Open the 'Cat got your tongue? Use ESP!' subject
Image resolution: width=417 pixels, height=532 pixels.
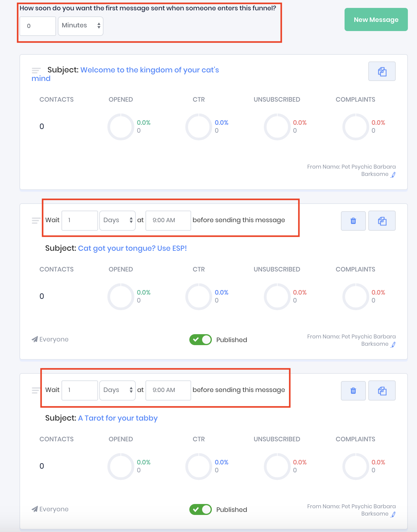tap(132, 248)
